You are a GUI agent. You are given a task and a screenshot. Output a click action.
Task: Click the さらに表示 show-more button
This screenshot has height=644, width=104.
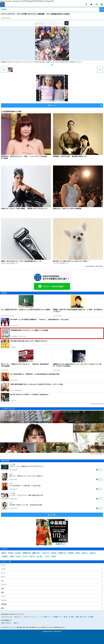pyautogui.click(x=52, y=515)
